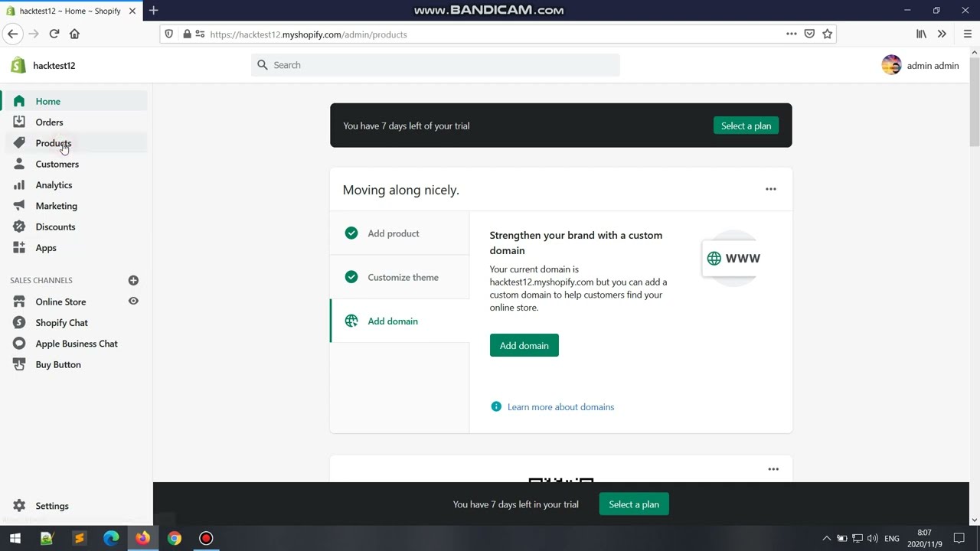This screenshot has height=551, width=980.
Task: Go to Firefox home page
Action: click(x=74, y=34)
